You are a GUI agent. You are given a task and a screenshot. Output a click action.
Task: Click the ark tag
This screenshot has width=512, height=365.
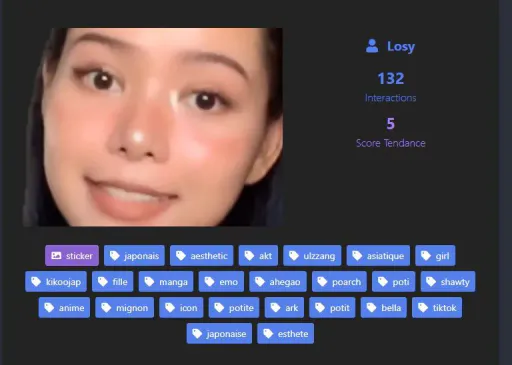pos(284,308)
